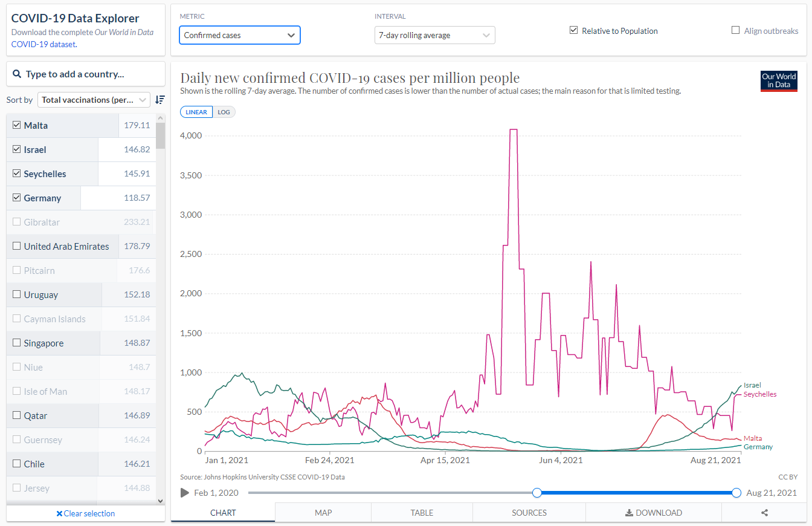This screenshot has height=526, width=812.
Task: Expand the 7-day rolling average interval dropdown
Action: [434, 35]
